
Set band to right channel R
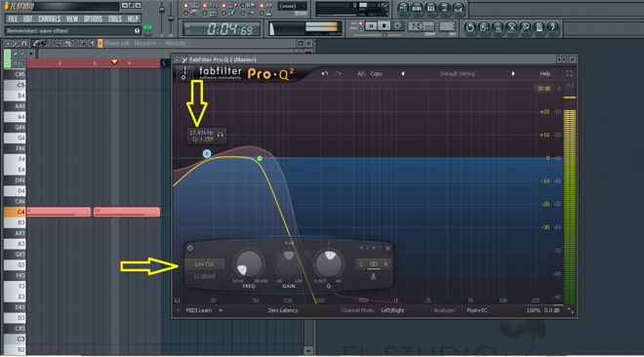coord(385,264)
